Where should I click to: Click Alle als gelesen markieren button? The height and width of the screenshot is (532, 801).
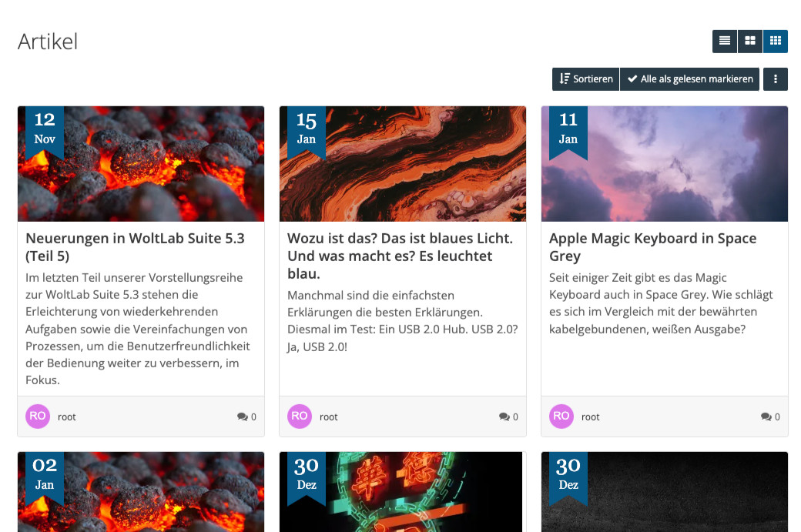(689, 79)
